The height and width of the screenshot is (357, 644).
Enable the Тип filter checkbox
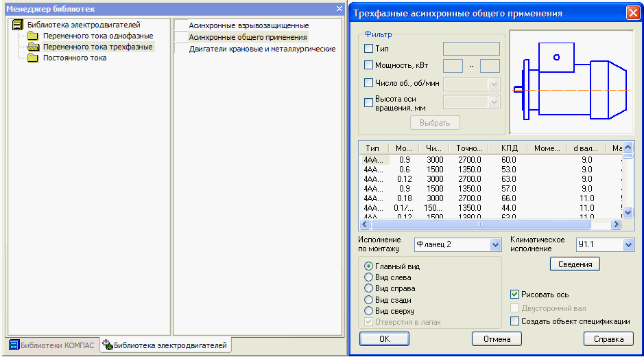[369, 49]
